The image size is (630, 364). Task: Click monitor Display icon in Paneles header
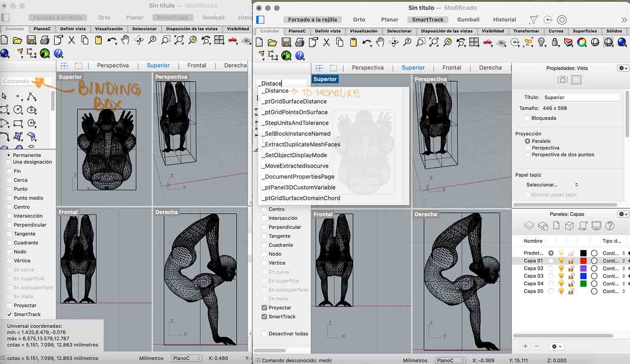pos(596,226)
